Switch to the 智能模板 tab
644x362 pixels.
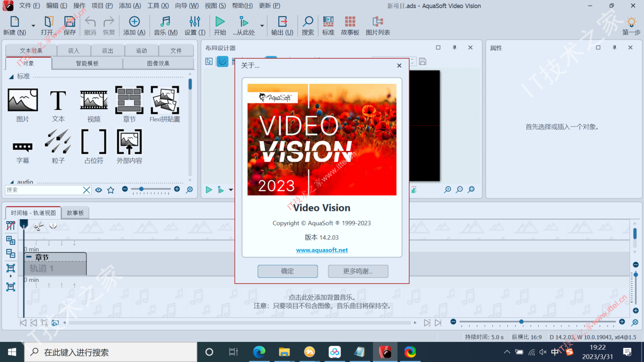[87, 64]
